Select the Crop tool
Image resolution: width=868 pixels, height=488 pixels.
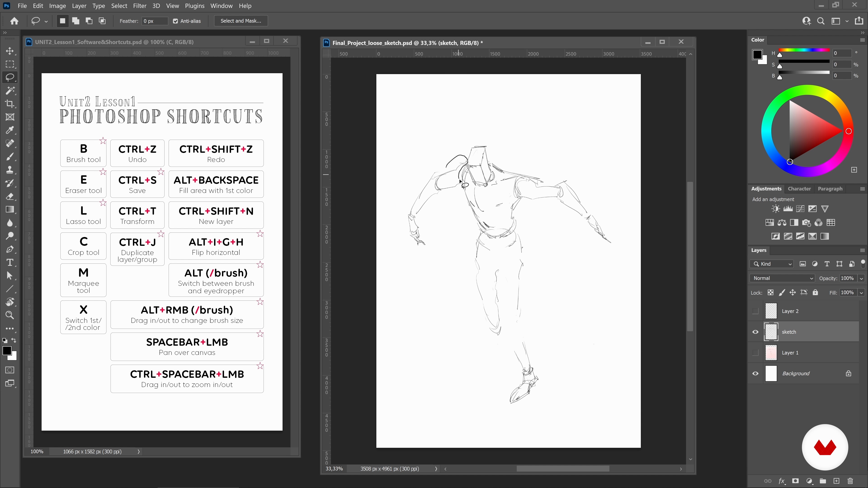tap(10, 104)
